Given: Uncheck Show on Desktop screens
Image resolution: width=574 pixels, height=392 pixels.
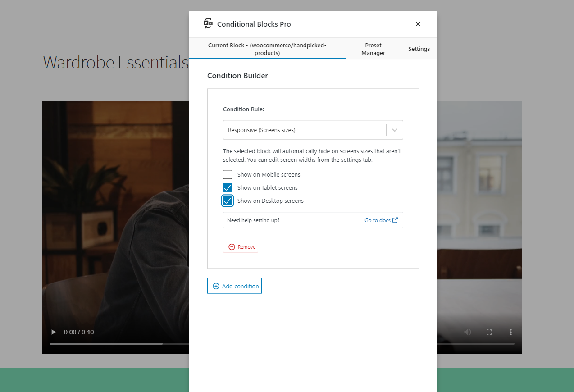Looking at the screenshot, I should [228, 201].
